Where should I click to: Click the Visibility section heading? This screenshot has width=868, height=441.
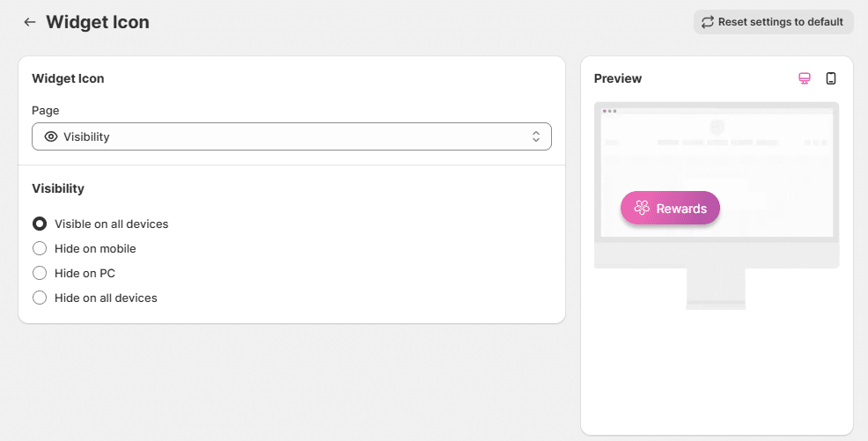58,188
